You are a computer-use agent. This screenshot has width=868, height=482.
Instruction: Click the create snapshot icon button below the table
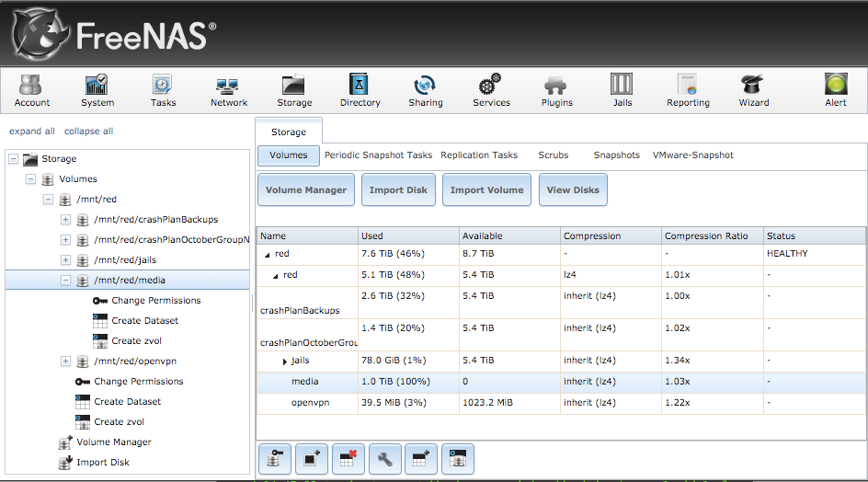click(312, 459)
